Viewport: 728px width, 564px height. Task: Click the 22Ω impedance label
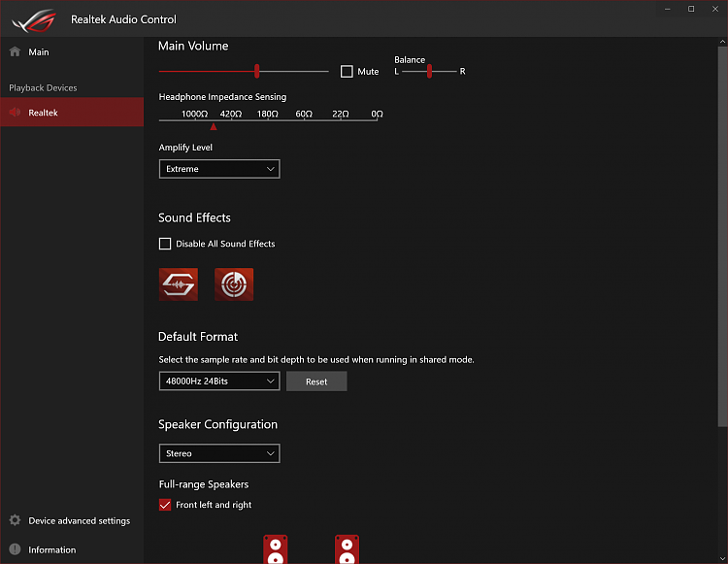[341, 115]
